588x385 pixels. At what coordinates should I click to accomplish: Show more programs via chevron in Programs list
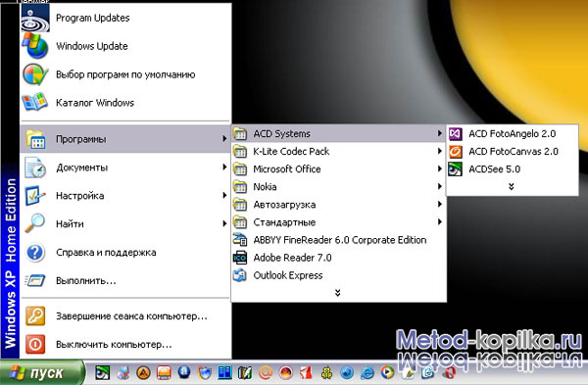[337, 293]
